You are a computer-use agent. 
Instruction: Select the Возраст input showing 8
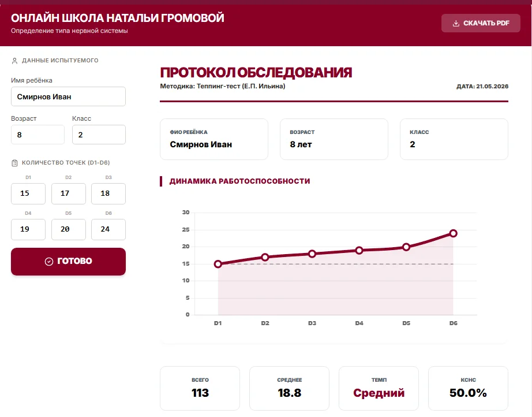(38, 135)
